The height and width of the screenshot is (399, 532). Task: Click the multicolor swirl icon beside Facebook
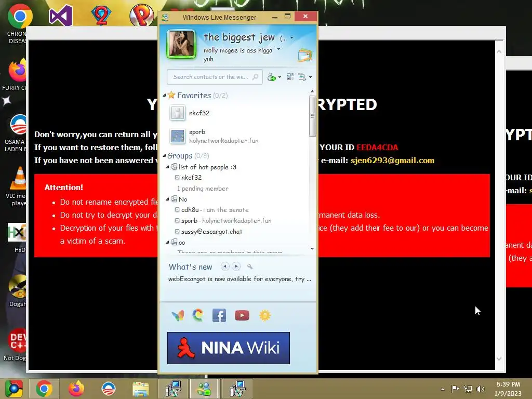(198, 315)
